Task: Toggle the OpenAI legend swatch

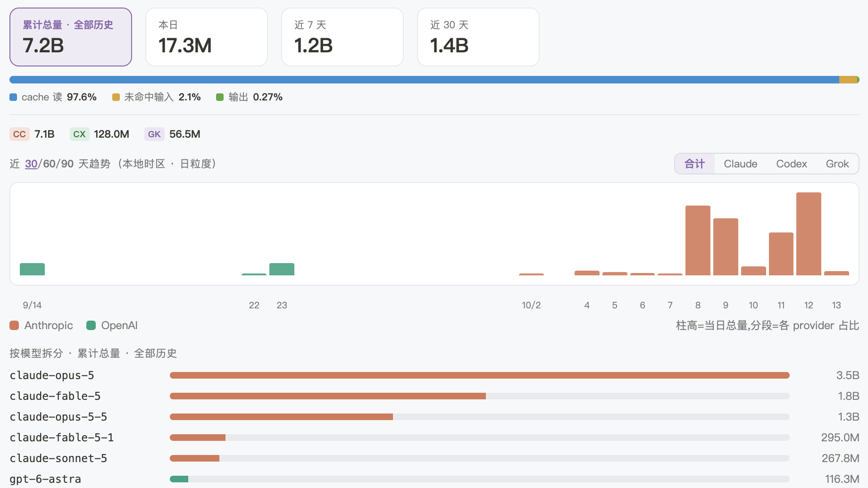Action: (x=91, y=325)
